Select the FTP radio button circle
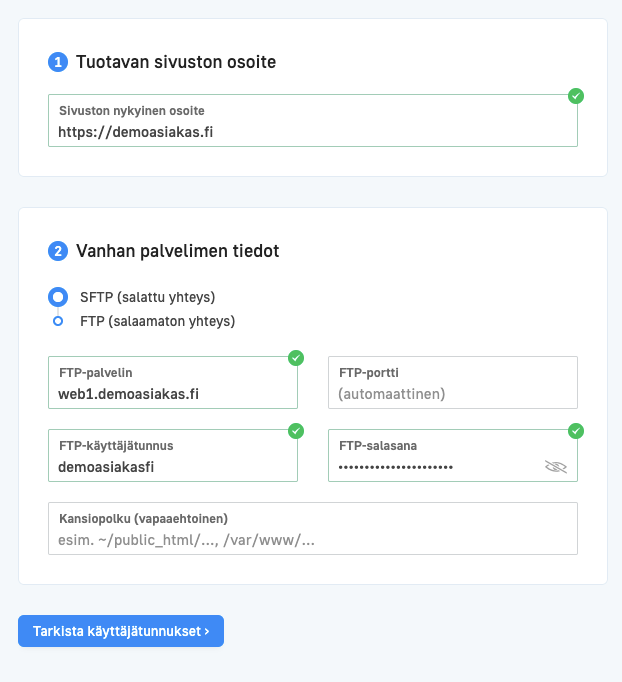The image size is (622, 682). [58, 321]
